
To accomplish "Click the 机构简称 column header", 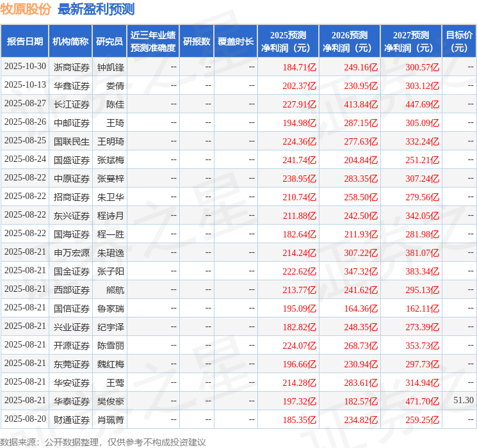I will [70, 42].
